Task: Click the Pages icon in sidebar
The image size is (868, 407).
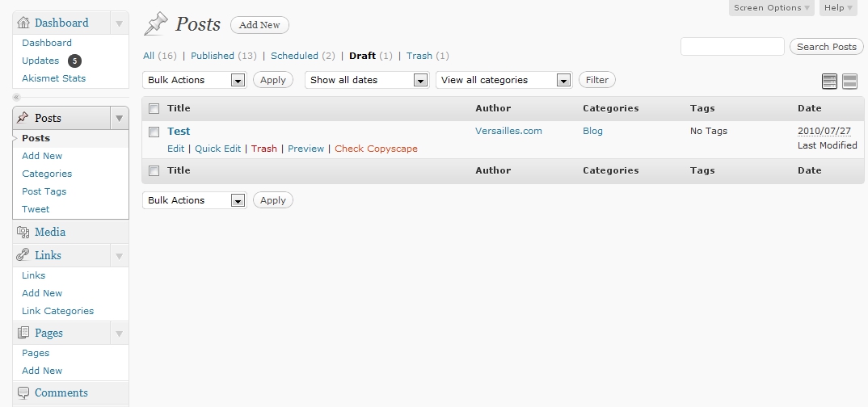Action: (23, 333)
